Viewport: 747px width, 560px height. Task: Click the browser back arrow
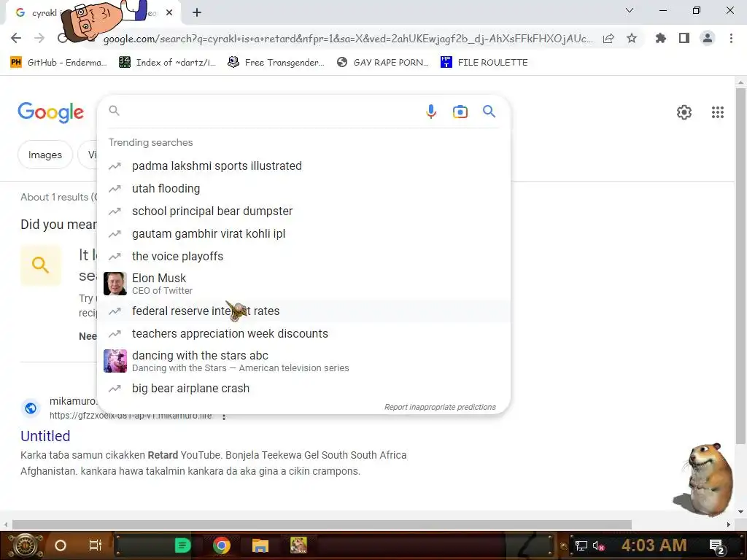pyautogui.click(x=16, y=38)
